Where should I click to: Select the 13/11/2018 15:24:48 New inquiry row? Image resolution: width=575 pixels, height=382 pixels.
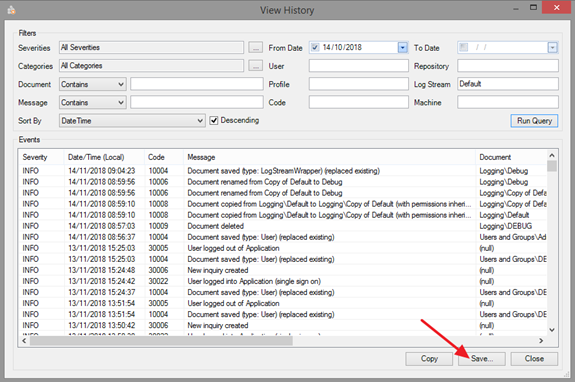click(x=282, y=270)
